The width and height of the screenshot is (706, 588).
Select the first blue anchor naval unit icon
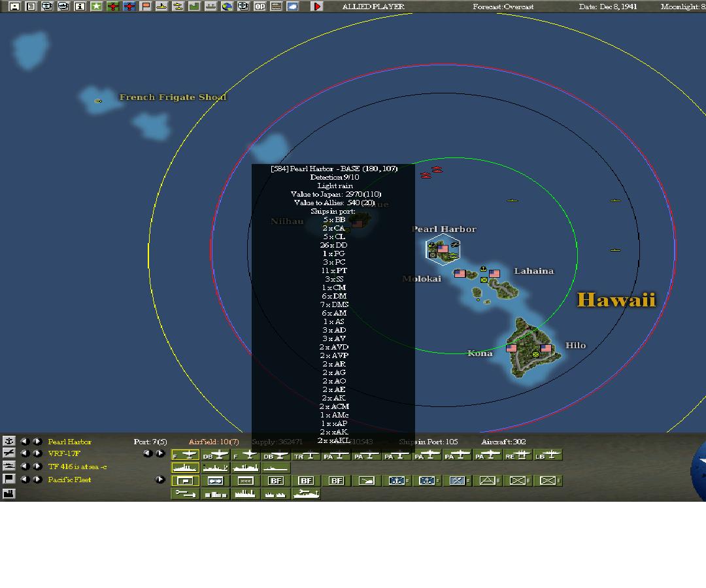397,481
